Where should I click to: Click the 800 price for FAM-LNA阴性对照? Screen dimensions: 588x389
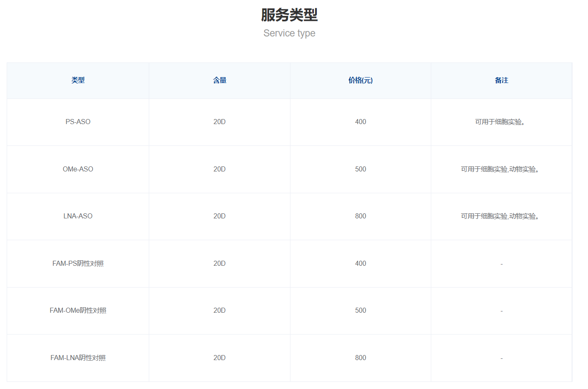[x=360, y=358]
